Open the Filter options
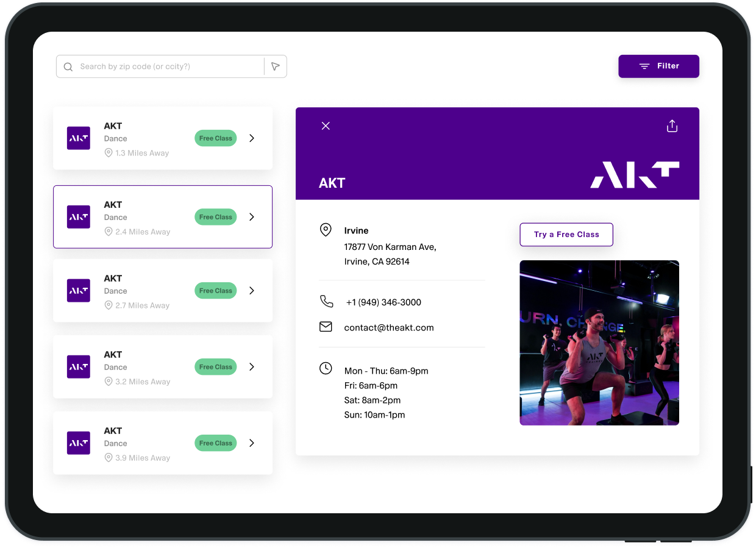 click(658, 66)
